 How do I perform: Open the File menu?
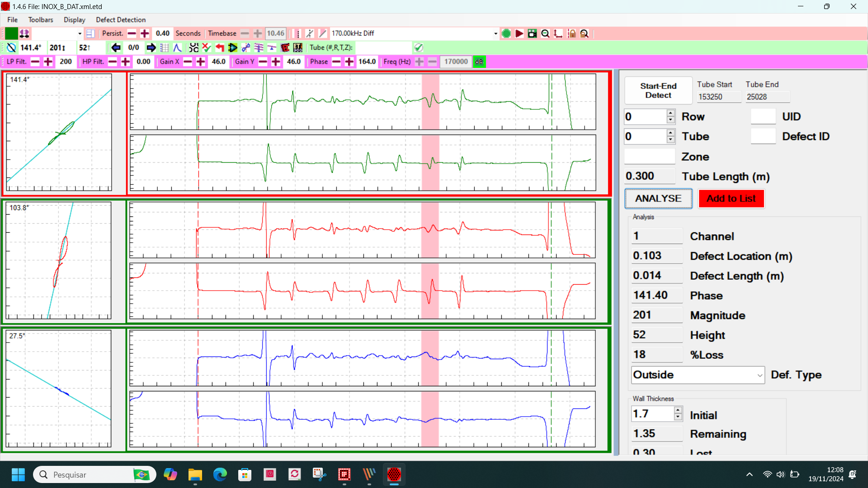point(13,20)
